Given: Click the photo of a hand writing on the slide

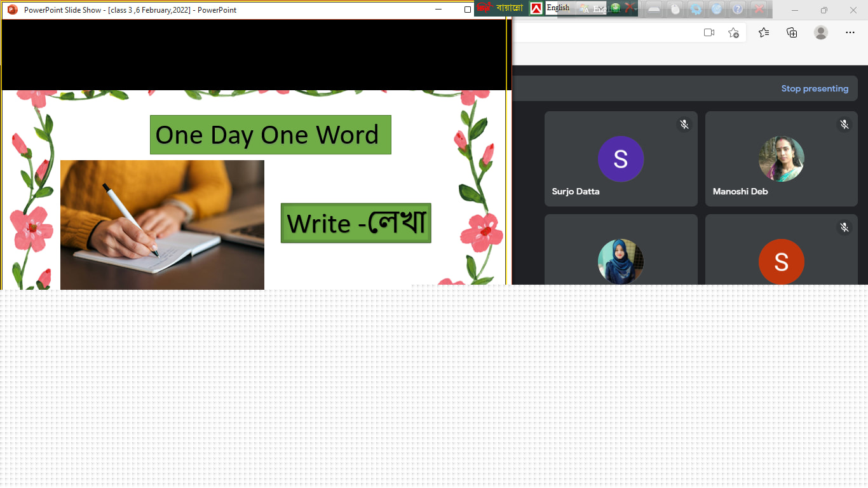Looking at the screenshot, I should [x=162, y=225].
